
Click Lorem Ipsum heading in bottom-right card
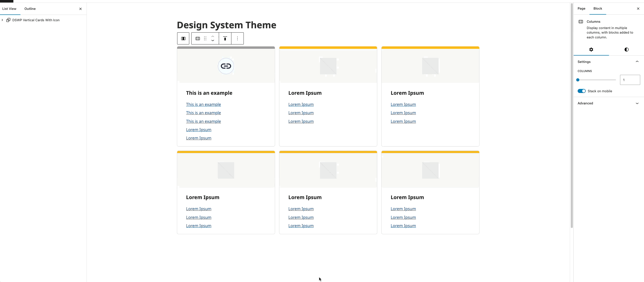tap(407, 197)
